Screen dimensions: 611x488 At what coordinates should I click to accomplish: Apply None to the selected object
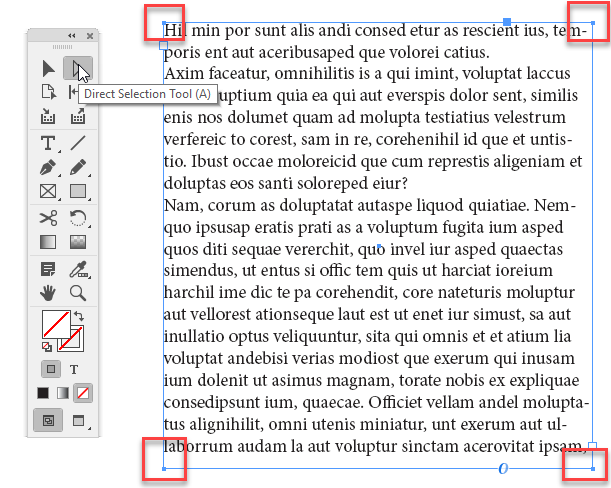pyautogui.click(x=83, y=393)
